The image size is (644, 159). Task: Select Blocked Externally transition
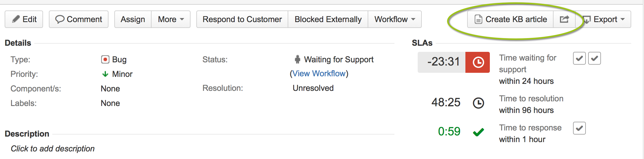coord(328,19)
